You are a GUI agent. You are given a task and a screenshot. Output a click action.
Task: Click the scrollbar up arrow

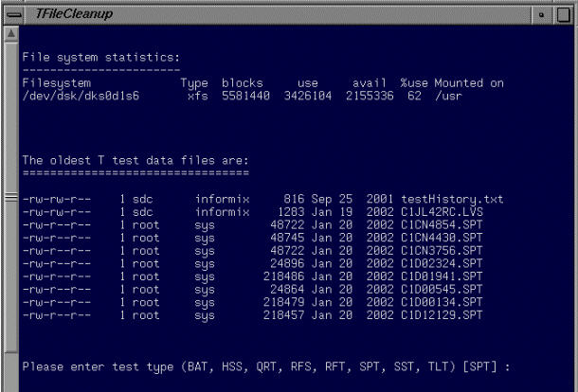point(9,34)
